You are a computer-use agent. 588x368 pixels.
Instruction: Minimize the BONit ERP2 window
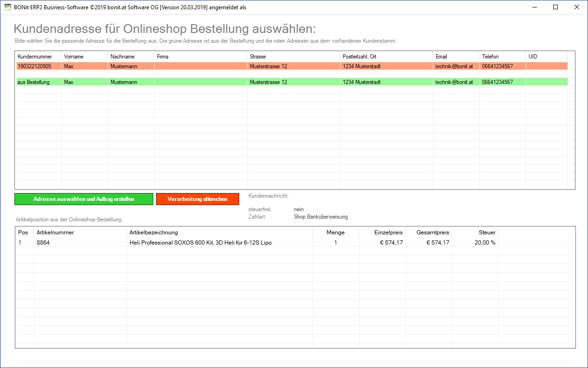534,7
